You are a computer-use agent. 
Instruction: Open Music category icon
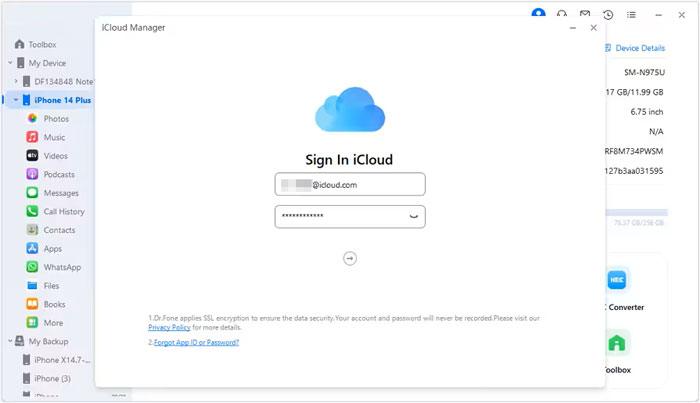(x=32, y=137)
